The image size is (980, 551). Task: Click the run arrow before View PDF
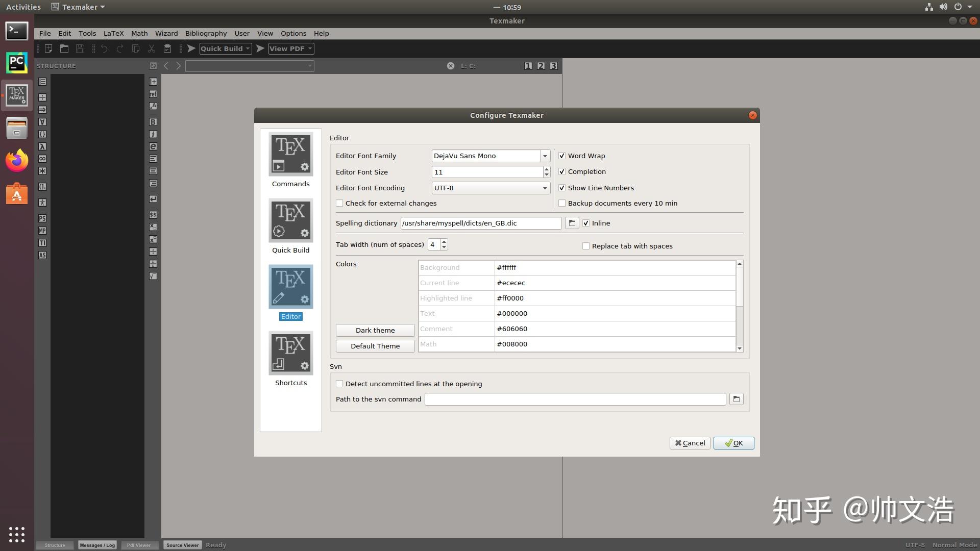[x=260, y=48]
